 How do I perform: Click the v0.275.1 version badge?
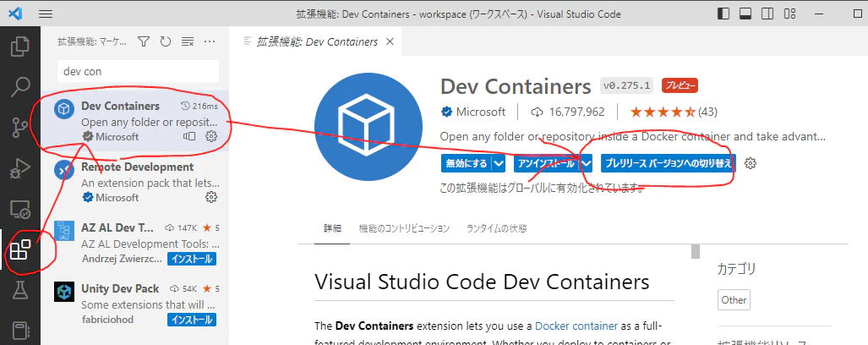pos(627,86)
